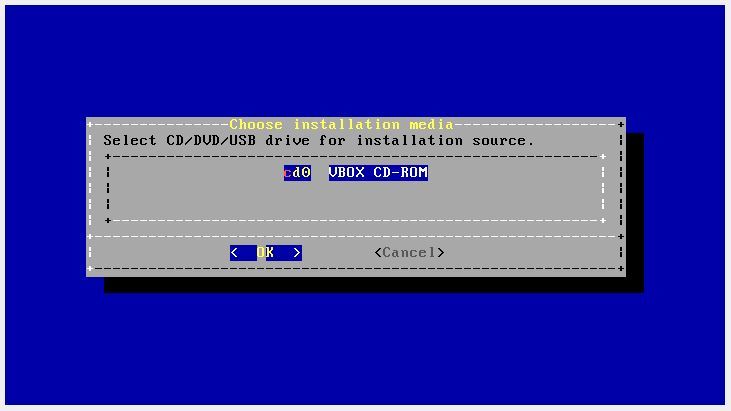
Task: Click the Cancel button
Action: click(409, 253)
